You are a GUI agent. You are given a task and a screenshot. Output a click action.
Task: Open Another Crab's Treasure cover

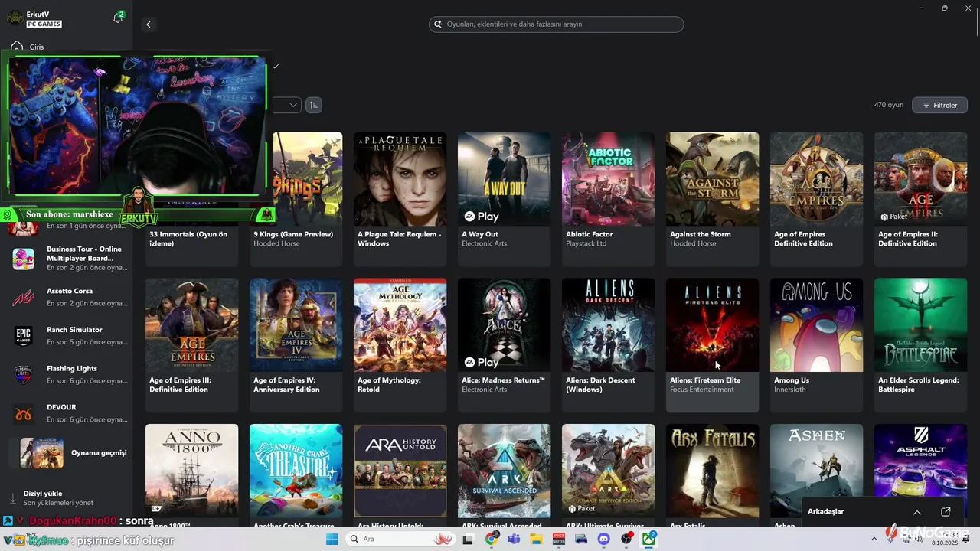pyautogui.click(x=296, y=471)
